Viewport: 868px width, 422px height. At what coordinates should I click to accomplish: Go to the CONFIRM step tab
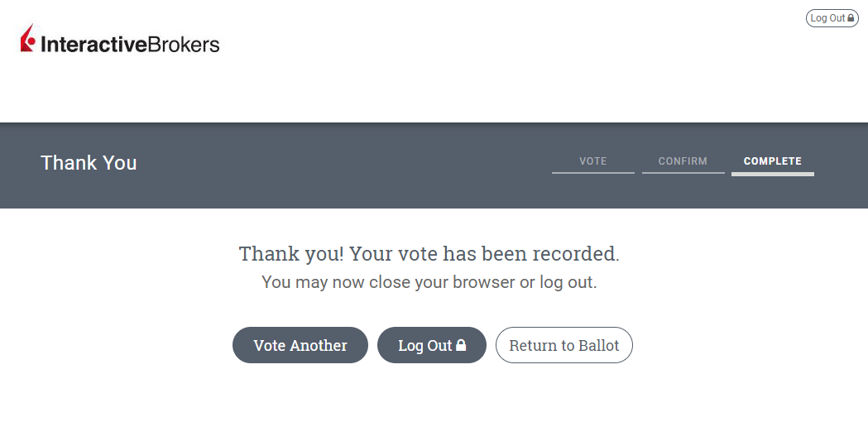[x=683, y=161]
